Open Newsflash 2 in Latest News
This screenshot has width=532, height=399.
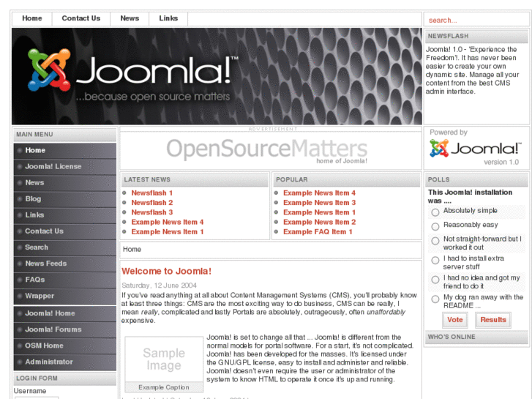coord(152,203)
